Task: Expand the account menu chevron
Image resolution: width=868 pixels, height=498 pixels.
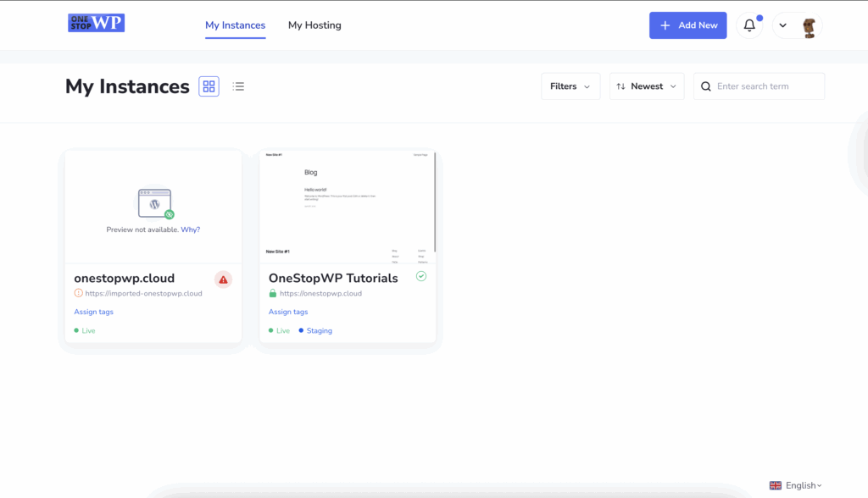Action: click(x=782, y=25)
